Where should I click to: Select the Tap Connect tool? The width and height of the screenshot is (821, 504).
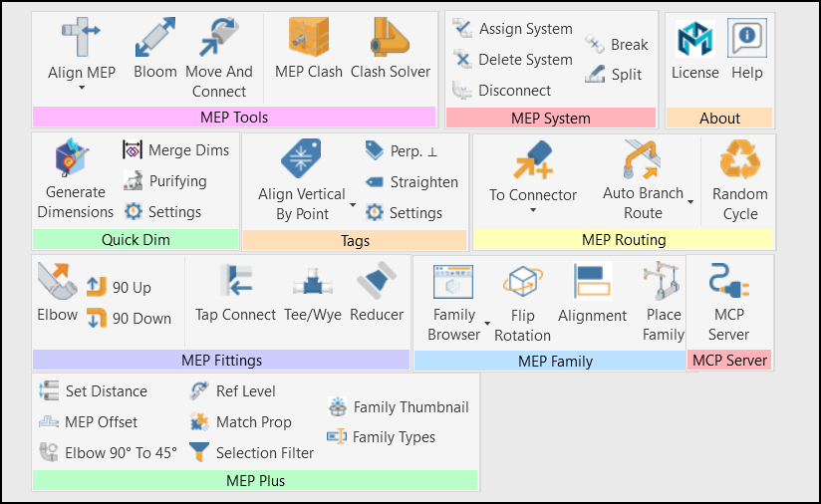pos(235,292)
